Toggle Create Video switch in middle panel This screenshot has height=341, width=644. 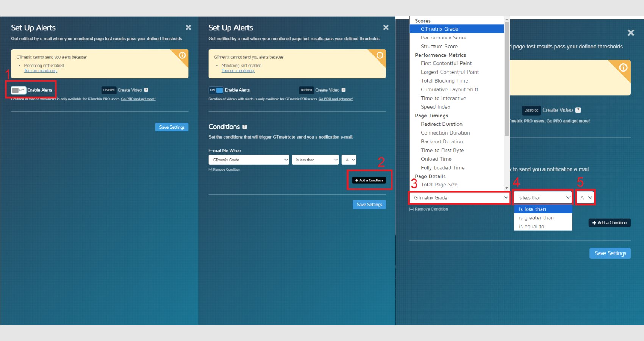pyautogui.click(x=306, y=90)
